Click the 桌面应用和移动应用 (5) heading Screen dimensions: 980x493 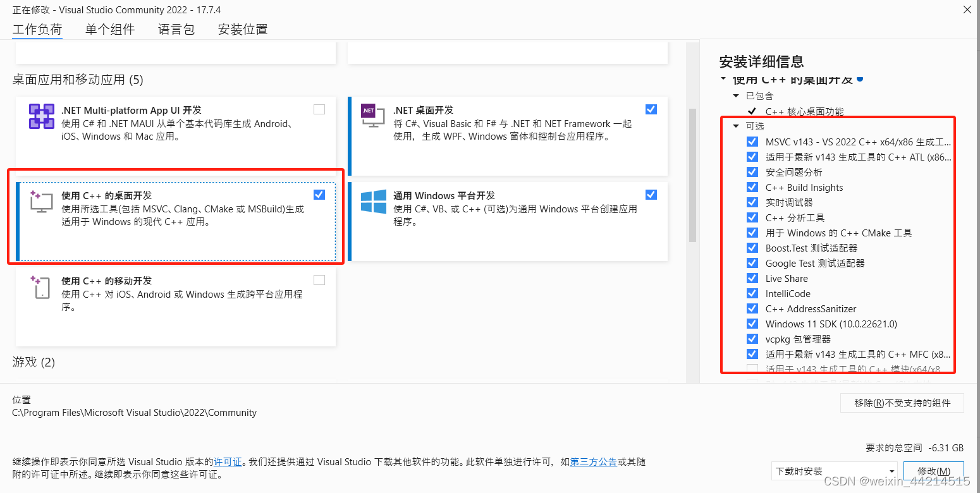(78, 80)
